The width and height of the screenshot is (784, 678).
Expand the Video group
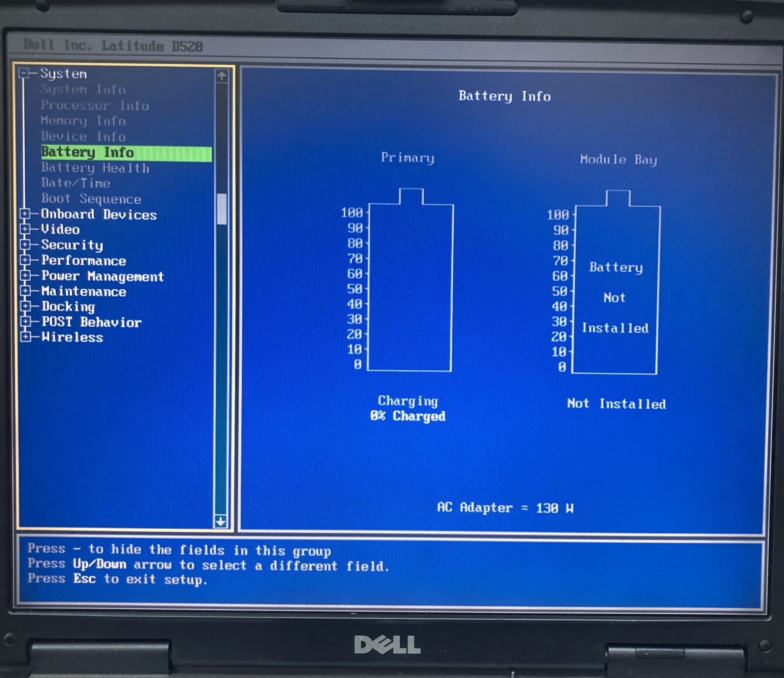pos(24,229)
